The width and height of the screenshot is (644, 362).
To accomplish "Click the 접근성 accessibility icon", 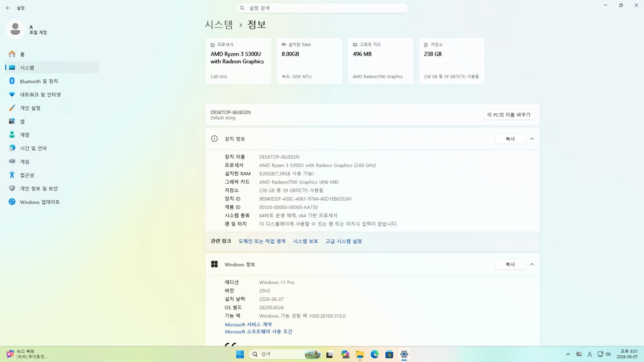I will (12, 175).
